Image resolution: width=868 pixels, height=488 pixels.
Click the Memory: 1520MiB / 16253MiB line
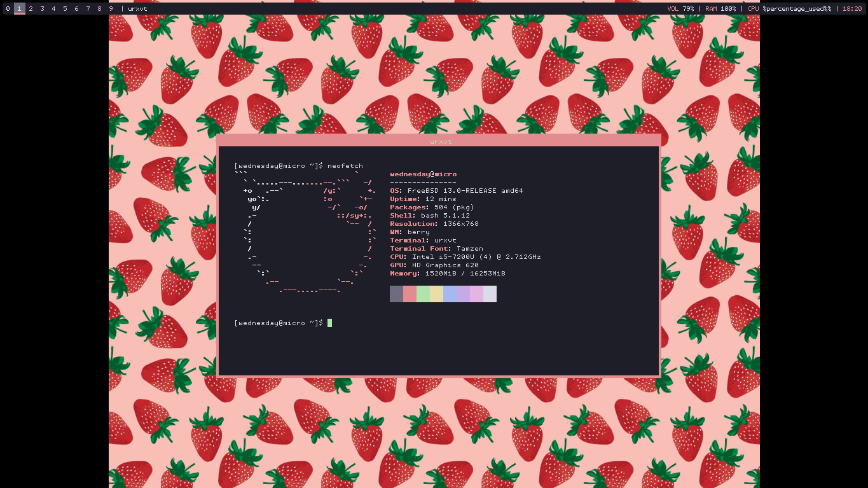448,274
